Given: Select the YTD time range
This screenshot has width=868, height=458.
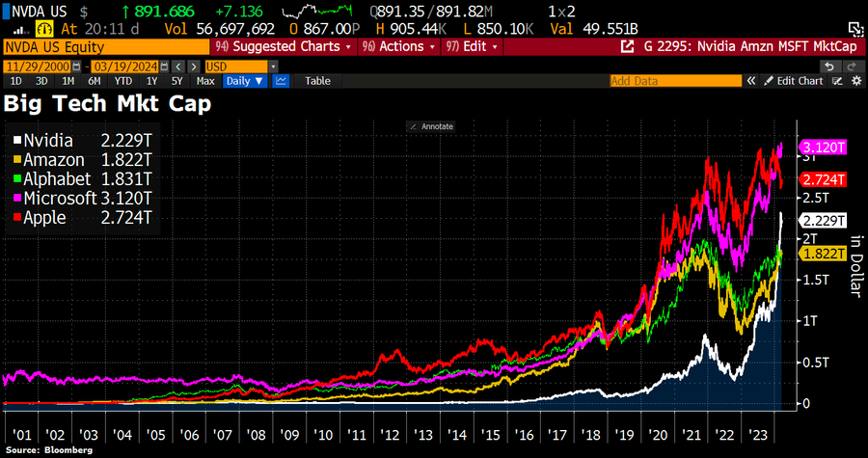Looking at the screenshot, I should click(123, 81).
